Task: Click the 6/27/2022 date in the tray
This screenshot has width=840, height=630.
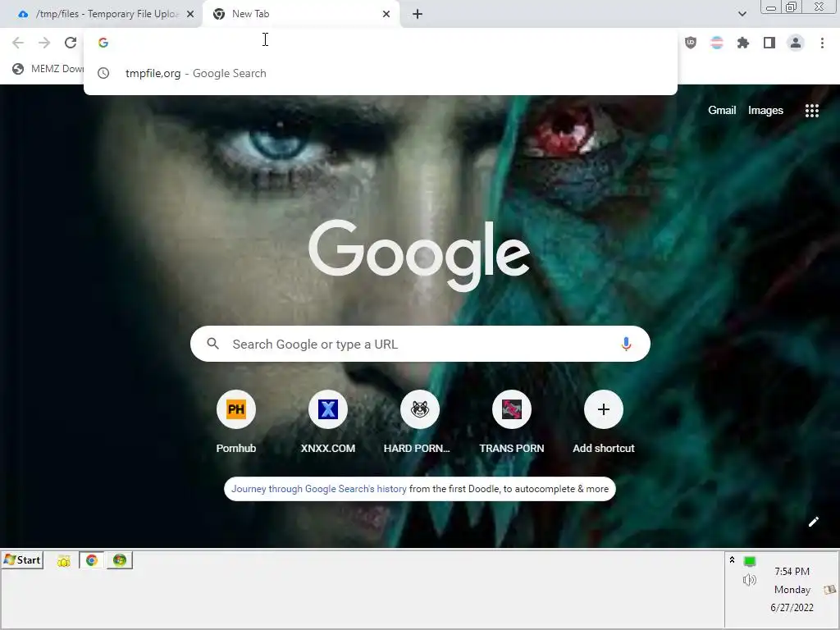Action: point(792,608)
